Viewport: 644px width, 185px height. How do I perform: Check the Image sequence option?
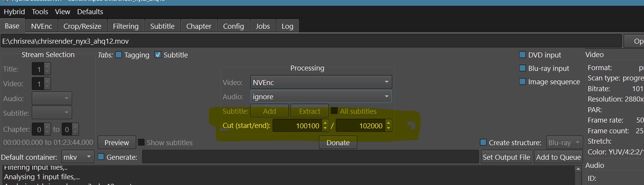click(522, 82)
